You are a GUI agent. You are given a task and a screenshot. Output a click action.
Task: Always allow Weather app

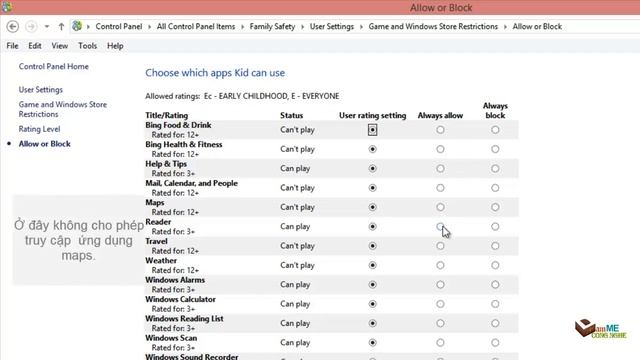tap(440, 265)
